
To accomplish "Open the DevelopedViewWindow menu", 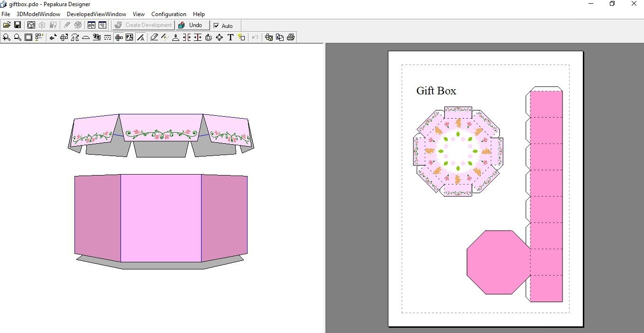I will click(97, 14).
